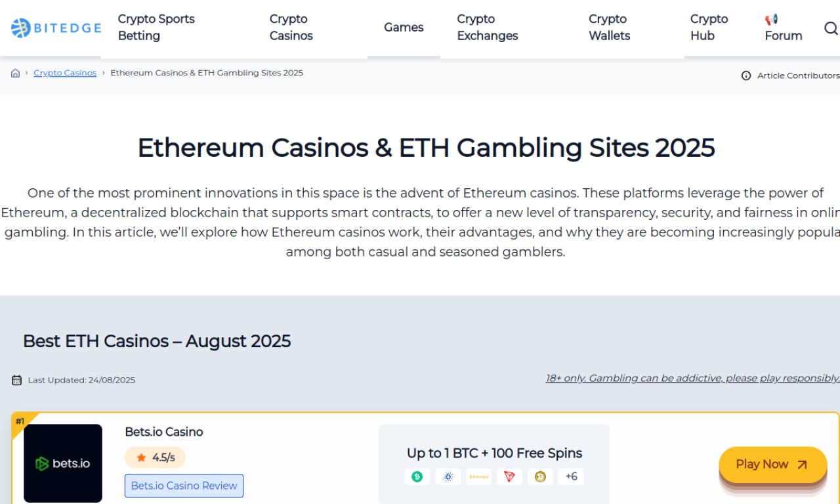Click the Binance coin icon
The width and height of the screenshot is (840, 504).
pos(479,477)
